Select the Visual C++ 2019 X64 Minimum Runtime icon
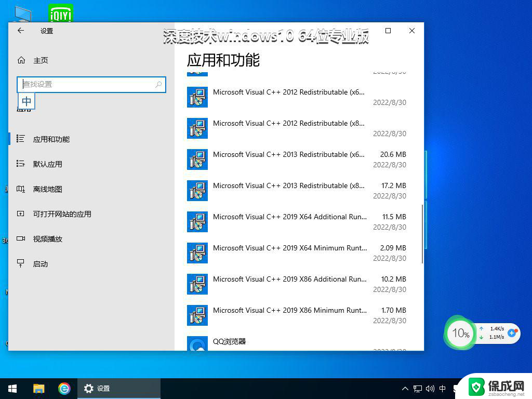 [197, 253]
